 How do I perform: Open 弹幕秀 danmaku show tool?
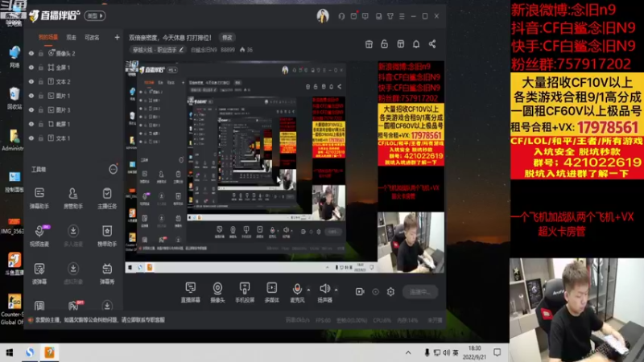[107, 274]
